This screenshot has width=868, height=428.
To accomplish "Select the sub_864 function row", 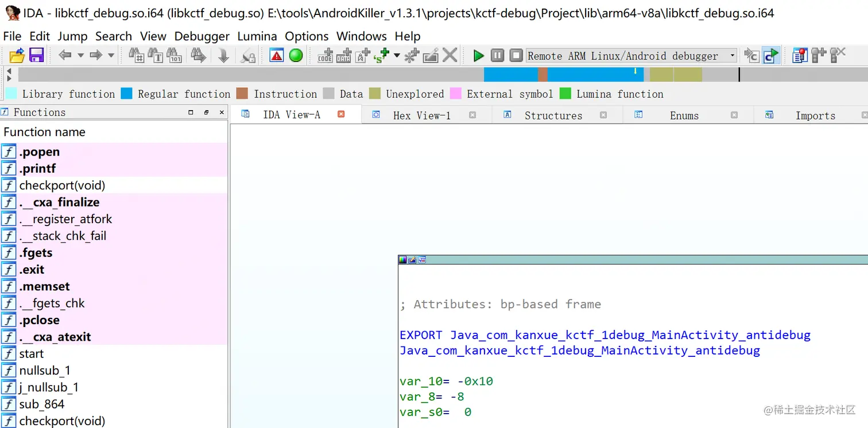I will 114,404.
